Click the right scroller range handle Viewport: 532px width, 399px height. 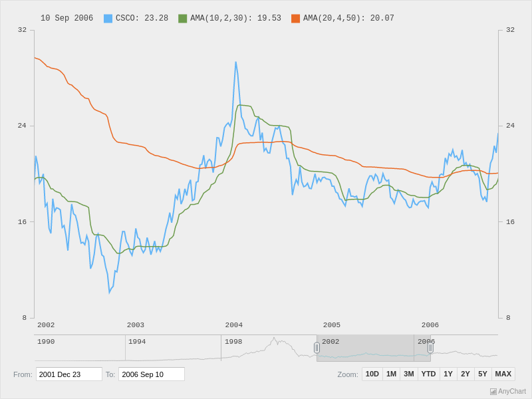pyautogui.click(x=430, y=348)
